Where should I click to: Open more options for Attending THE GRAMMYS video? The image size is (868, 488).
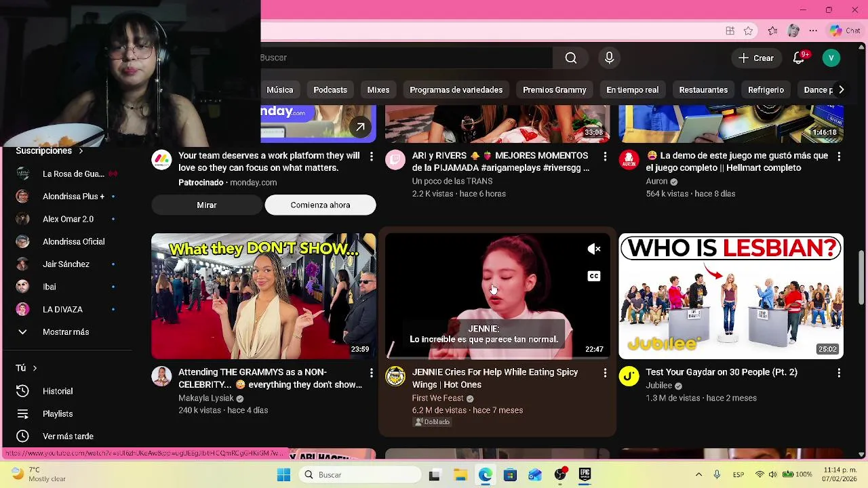pyautogui.click(x=371, y=373)
